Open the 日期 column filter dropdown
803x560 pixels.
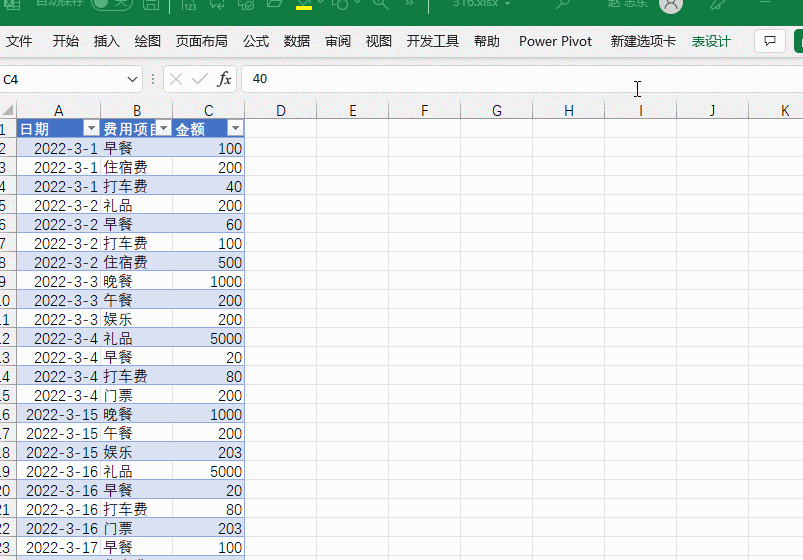pyautogui.click(x=90, y=129)
